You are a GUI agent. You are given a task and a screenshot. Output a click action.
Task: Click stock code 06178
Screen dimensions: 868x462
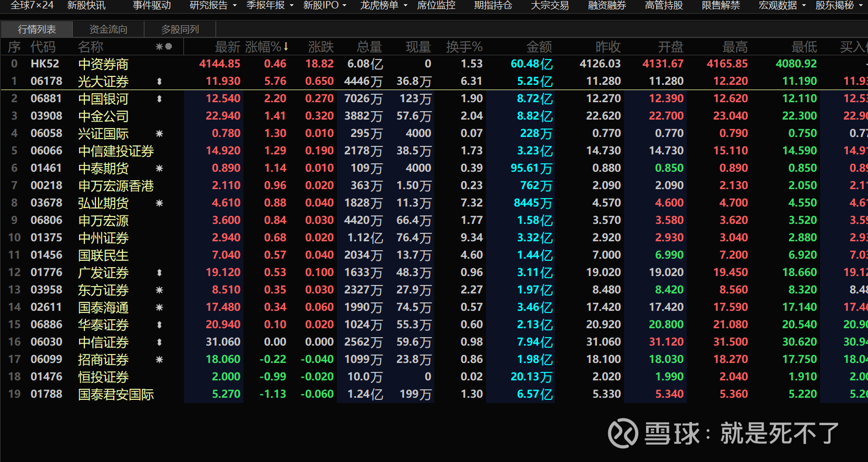[46, 81]
